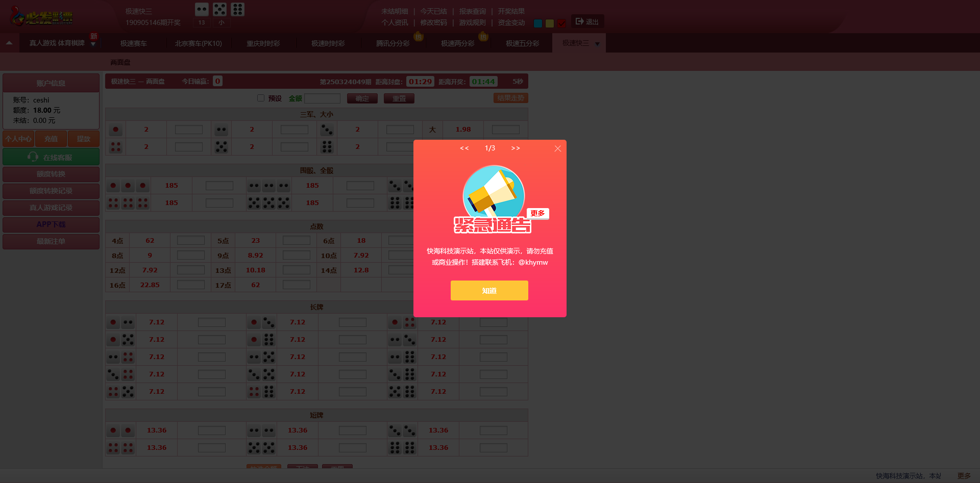Screen dimensions: 980x483
Task: Open the 极速赛车 tab
Action: 133,43
